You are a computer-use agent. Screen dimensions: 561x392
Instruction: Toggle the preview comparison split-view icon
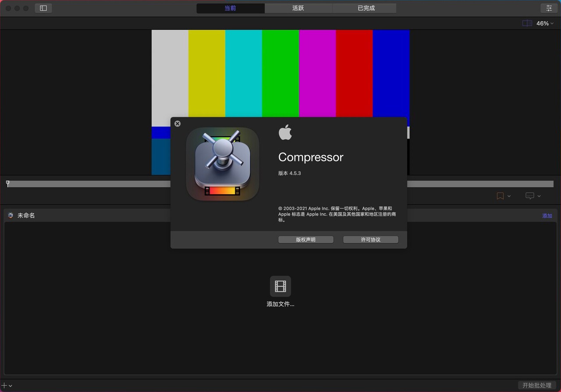527,23
